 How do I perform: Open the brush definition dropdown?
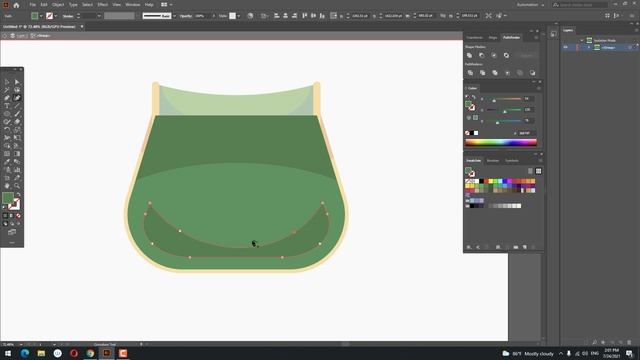coord(174,16)
